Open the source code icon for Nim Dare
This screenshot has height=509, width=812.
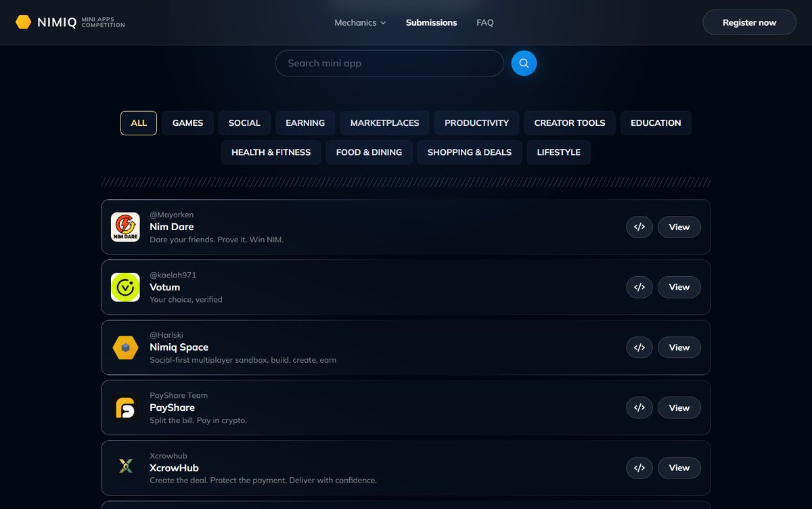pyautogui.click(x=639, y=227)
